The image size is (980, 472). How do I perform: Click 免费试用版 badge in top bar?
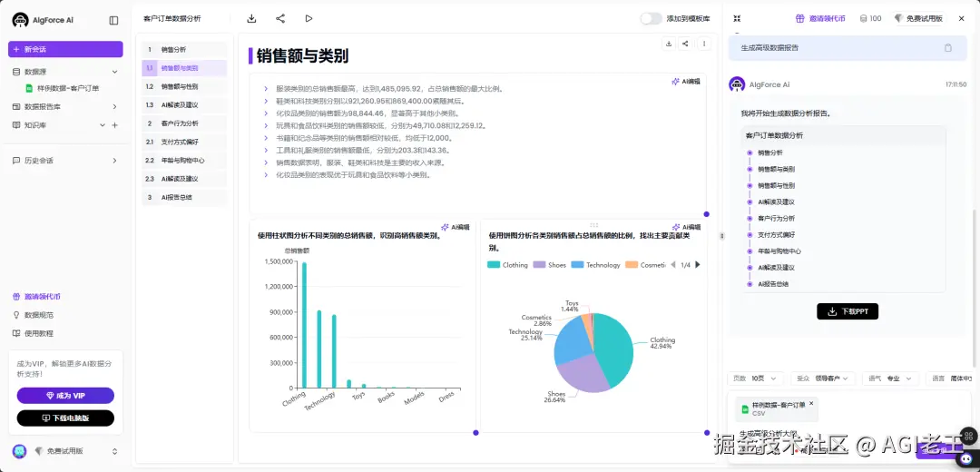pyautogui.click(x=918, y=19)
